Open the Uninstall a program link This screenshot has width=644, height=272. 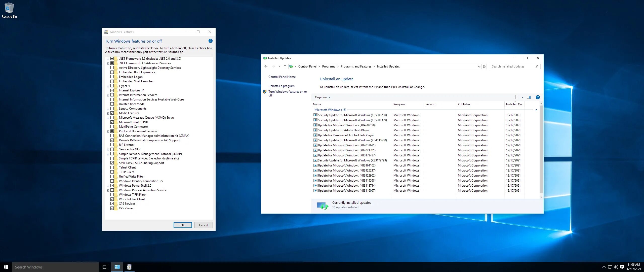[x=281, y=86]
